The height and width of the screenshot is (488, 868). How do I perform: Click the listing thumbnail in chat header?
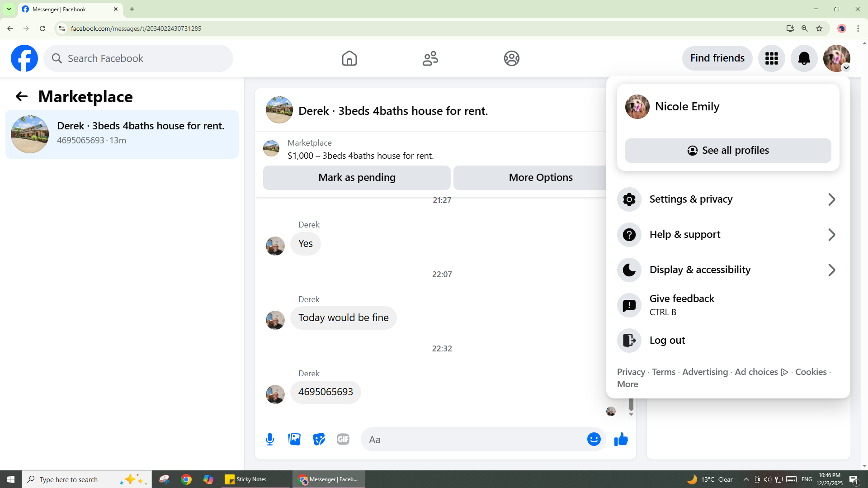click(x=279, y=110)
